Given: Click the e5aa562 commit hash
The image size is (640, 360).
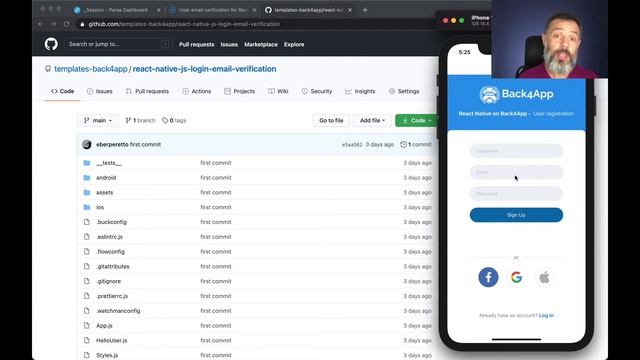Looking at the screenshot, I should (352, 144).
